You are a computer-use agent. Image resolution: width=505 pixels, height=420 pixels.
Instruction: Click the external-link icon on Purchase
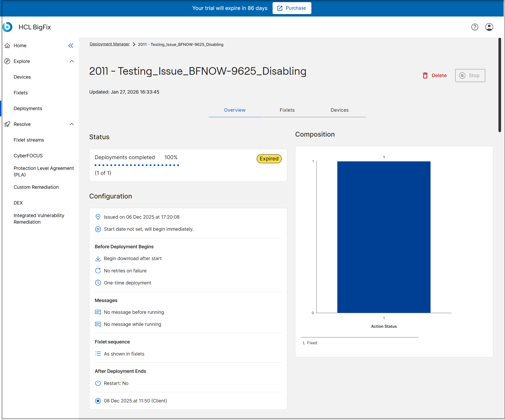280,8
